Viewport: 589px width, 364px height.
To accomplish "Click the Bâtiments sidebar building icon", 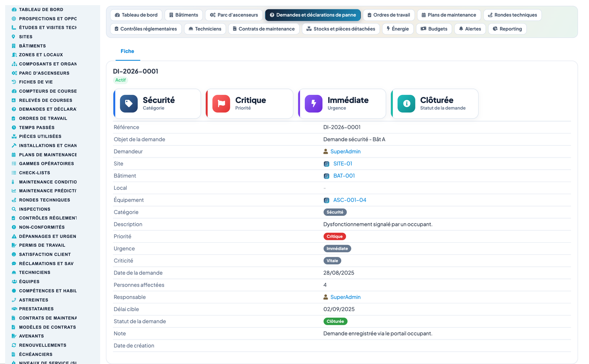I will (x=14, y=46).
